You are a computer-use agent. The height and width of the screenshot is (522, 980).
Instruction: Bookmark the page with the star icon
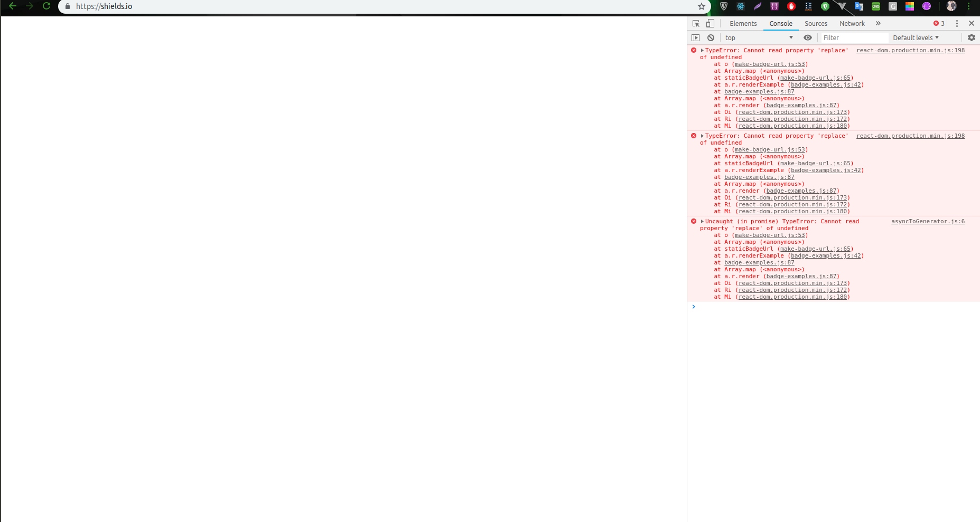coord(701,6)
